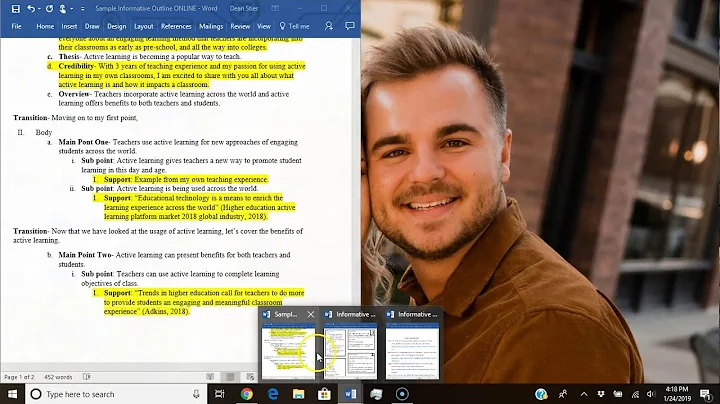
Task: Click the Dean Stier account name
Action: tap(244, 8)
